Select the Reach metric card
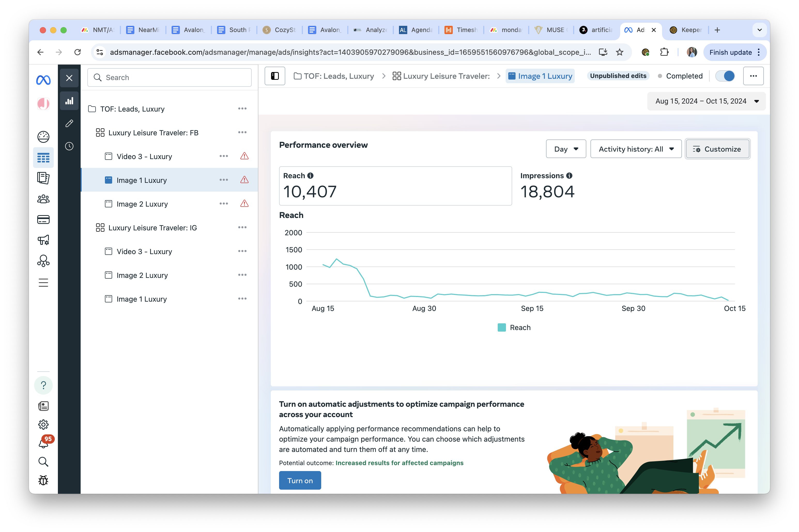This screenshot has width=799, height=532. (395, 186)
